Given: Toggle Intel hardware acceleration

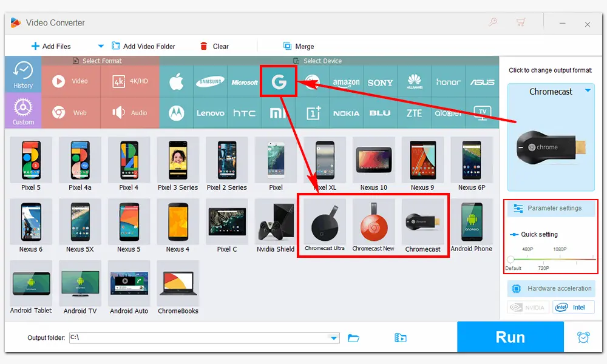Looking at the screenshot, I should (572, 307).
